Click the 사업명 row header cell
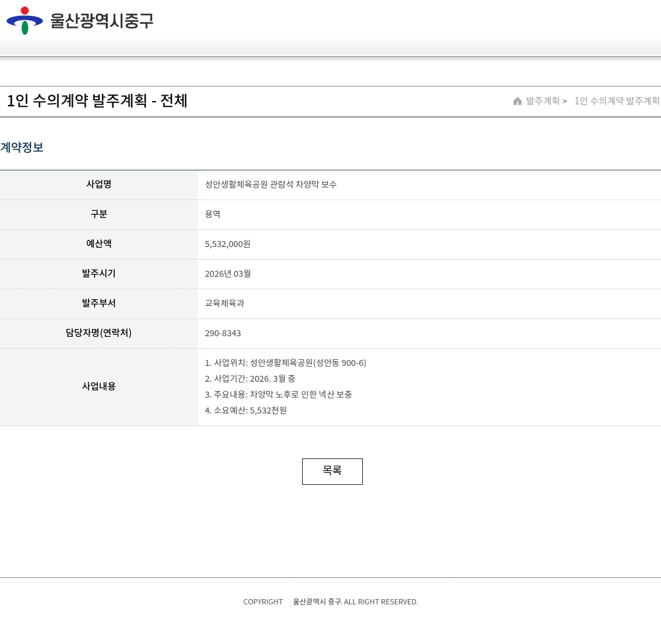Screen dimensions: 661x644 pos(98,184)
